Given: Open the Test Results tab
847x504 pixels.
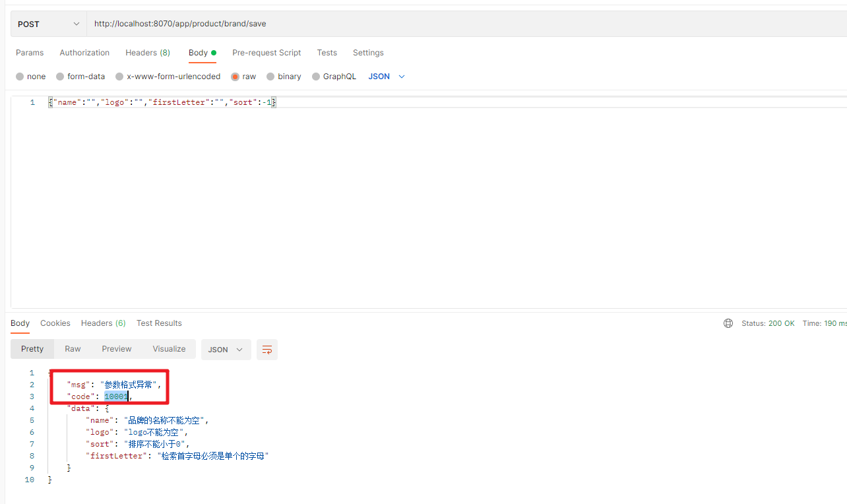Looking at the screenshot, I should click(x=159, y=323).
